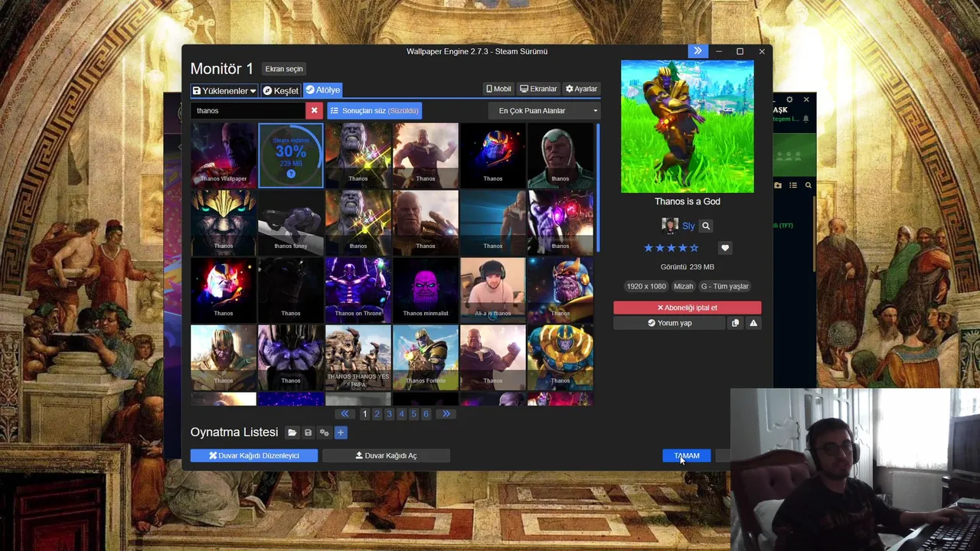This screenshot has width=980, height=551.
Task: Select the Ali-a is thanos thumbnail
Action: pos(493,290)
